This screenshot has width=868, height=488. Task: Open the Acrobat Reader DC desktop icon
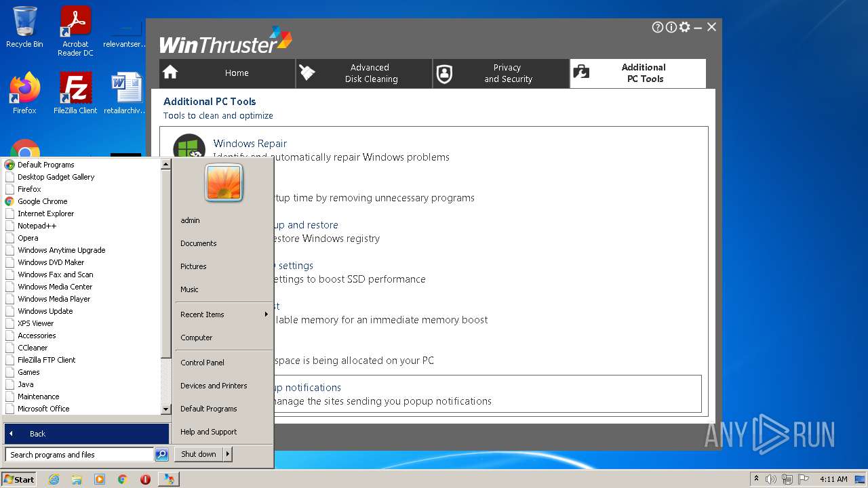click(x=75, y=31)
